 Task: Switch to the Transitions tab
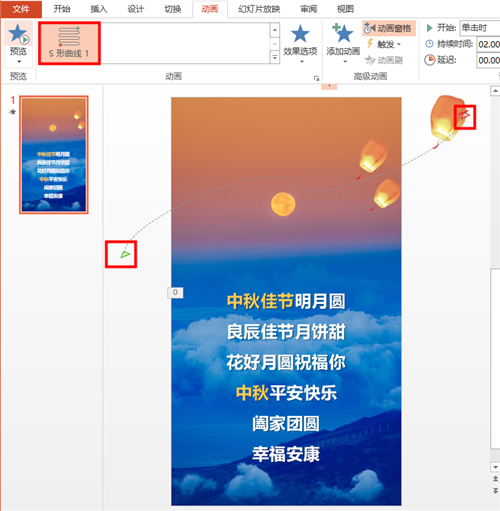[x=173, y=9]
